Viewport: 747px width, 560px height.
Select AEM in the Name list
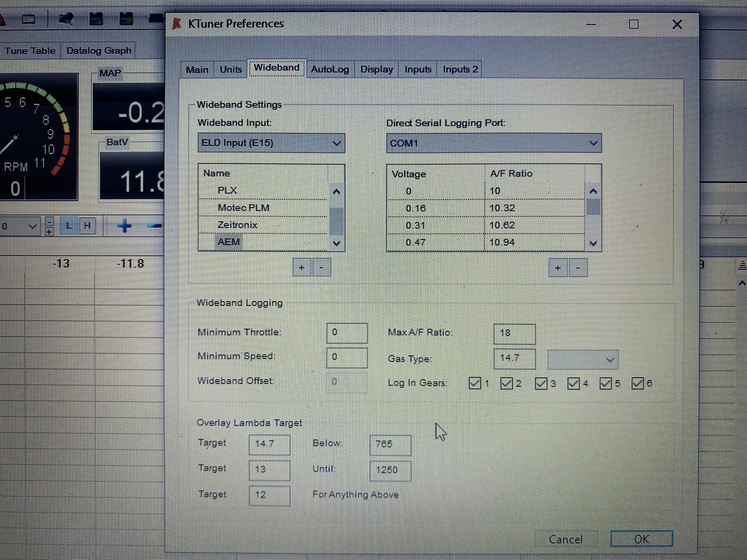(263, 242)
